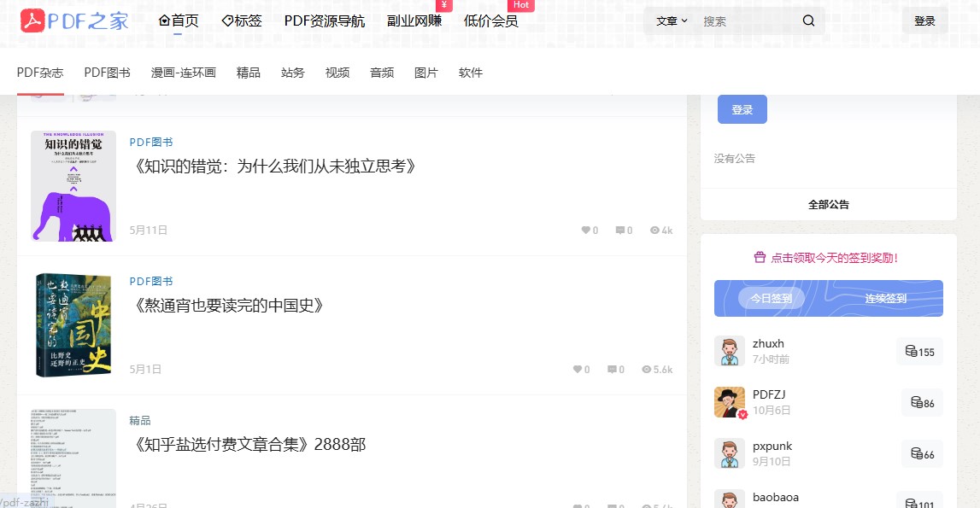
Task: Open the 首页 navigation menu
Action: point(179,21)
